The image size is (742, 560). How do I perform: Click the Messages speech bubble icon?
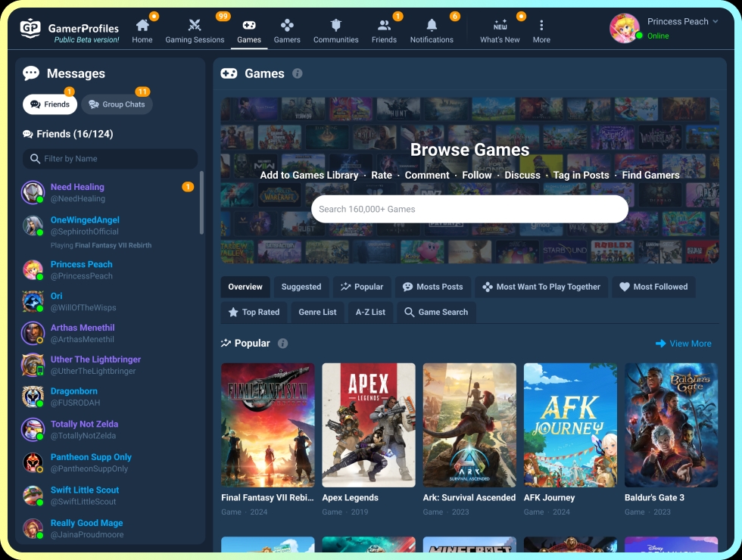click(31, 73)
